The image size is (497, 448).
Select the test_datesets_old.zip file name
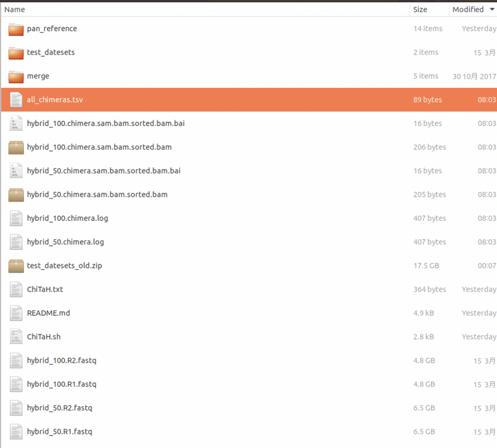point(65,265)
